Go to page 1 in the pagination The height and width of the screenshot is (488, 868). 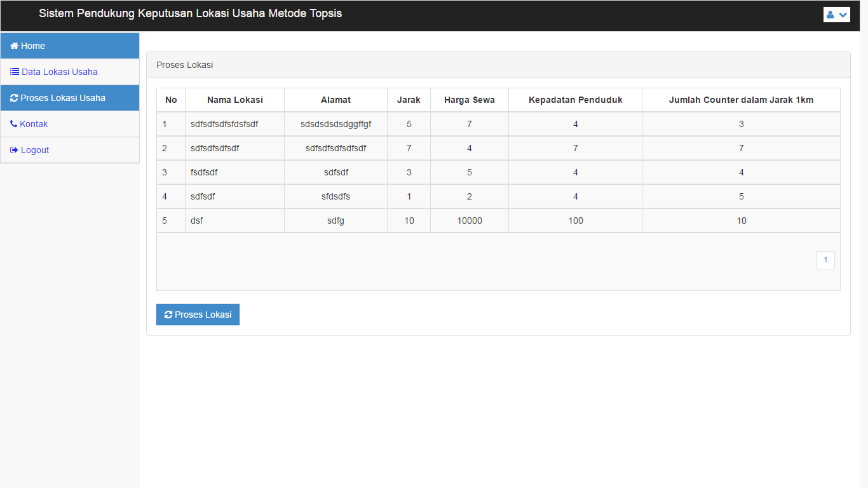[x=825, y=260]
